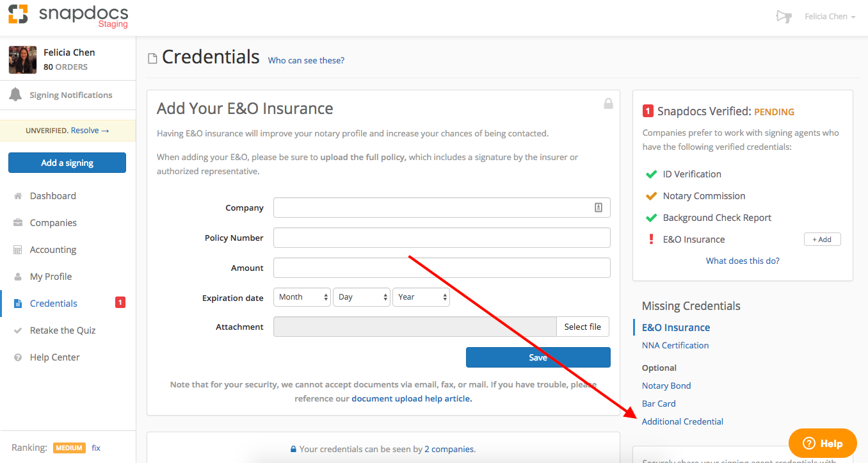The image size is (868, 463).
Task: Open the Felicia Chen account dropdown
Action: (830, 16)
